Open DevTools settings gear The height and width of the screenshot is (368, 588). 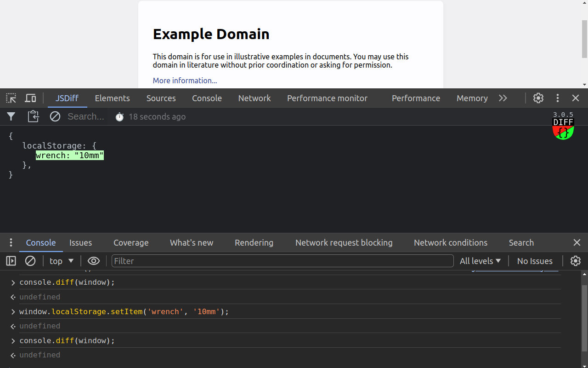538,98
